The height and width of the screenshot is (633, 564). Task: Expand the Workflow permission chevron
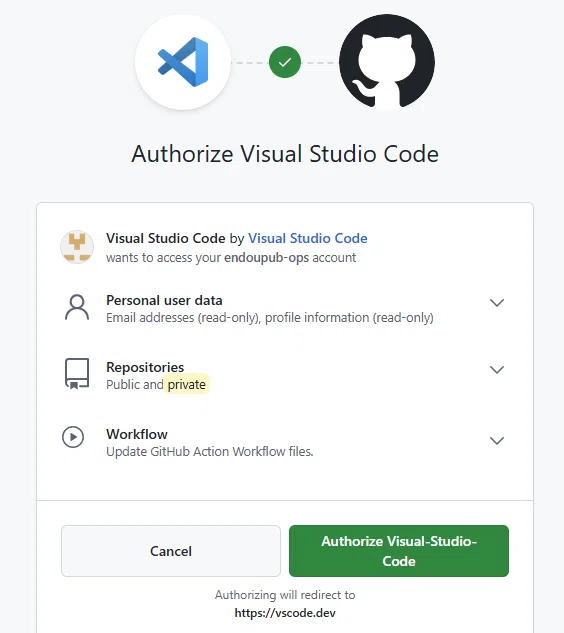point(497,440)
